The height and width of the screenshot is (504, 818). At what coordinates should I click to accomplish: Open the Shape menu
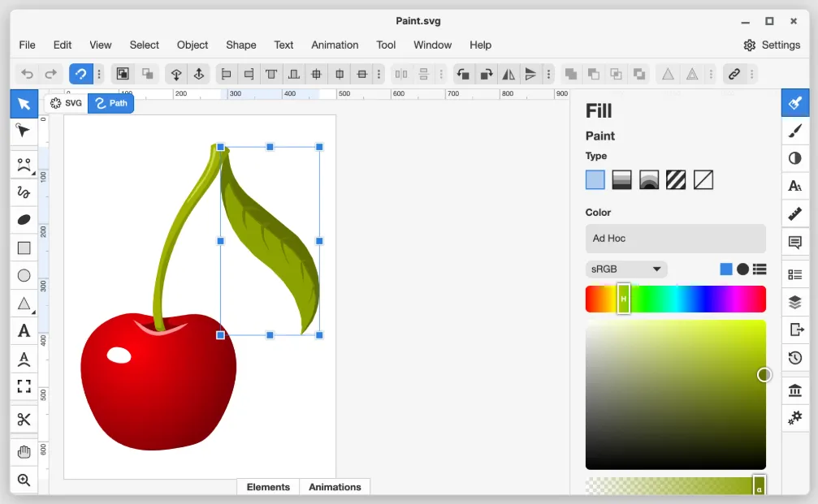point(241,45)
